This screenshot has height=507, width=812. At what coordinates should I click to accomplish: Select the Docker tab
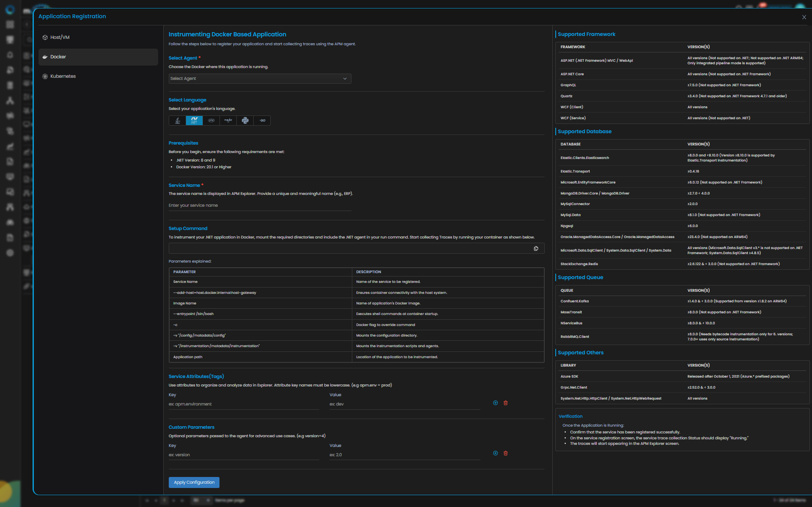click(x=58, y=57)
